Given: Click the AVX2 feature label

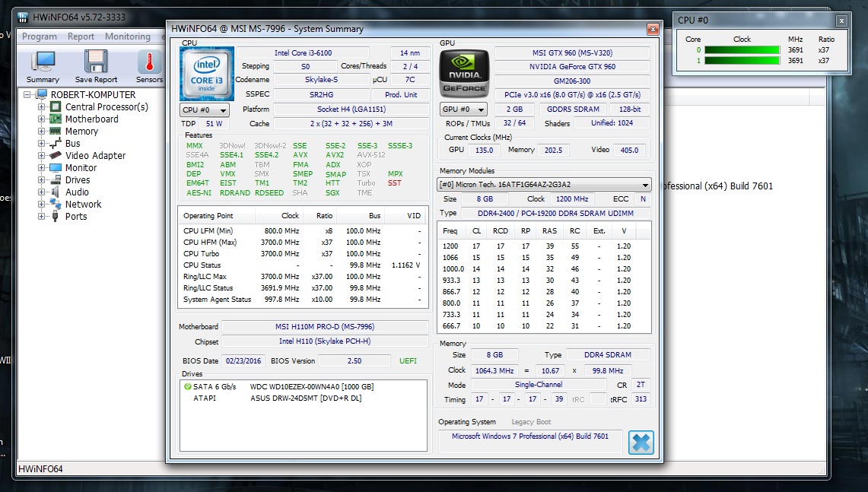Looking at the screenshot, I should 335,155.
